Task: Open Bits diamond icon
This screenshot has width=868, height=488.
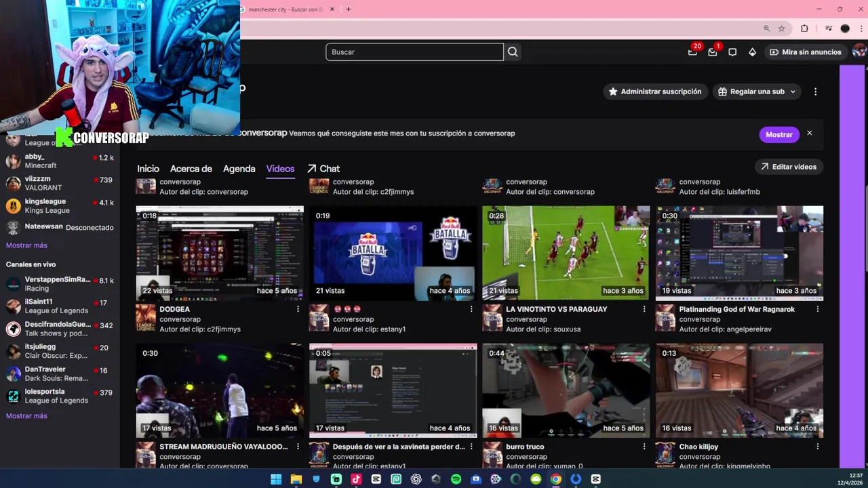Action: point(752,52)
